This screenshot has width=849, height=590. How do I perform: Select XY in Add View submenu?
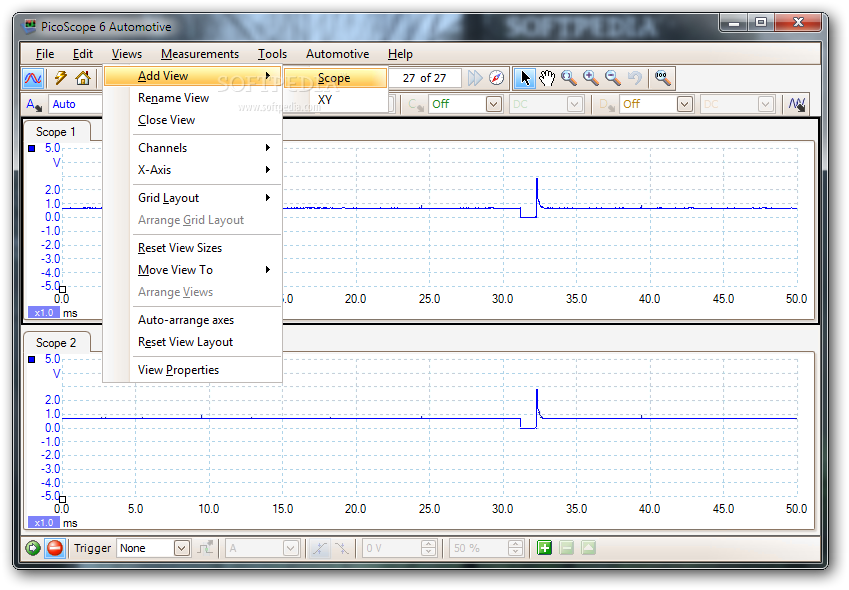[x=335, y=100]
